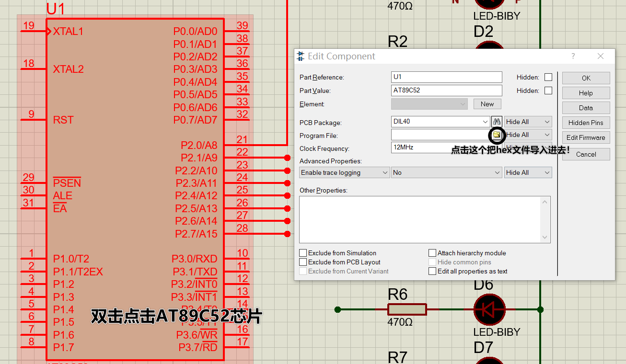Open PCB package search via binoculars icon

coord(497,122)
